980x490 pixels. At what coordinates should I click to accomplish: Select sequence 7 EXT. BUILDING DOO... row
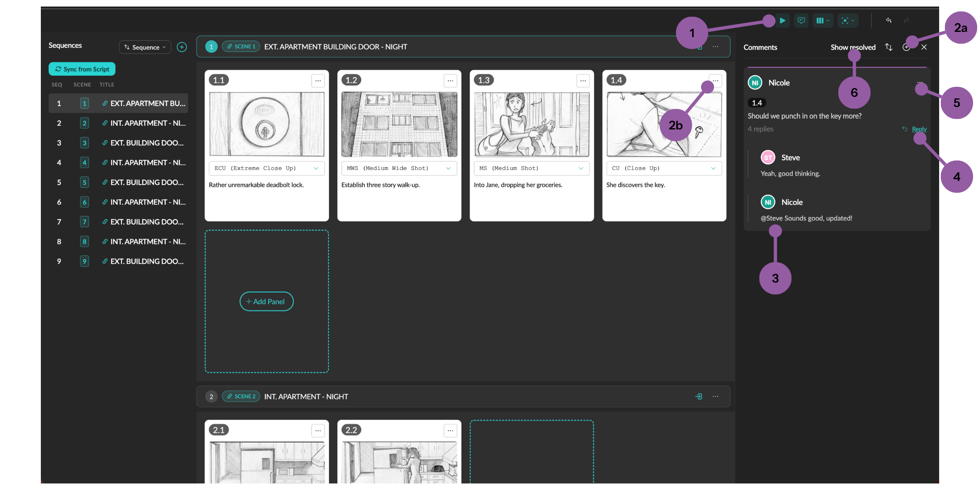[x=118, y=222]
